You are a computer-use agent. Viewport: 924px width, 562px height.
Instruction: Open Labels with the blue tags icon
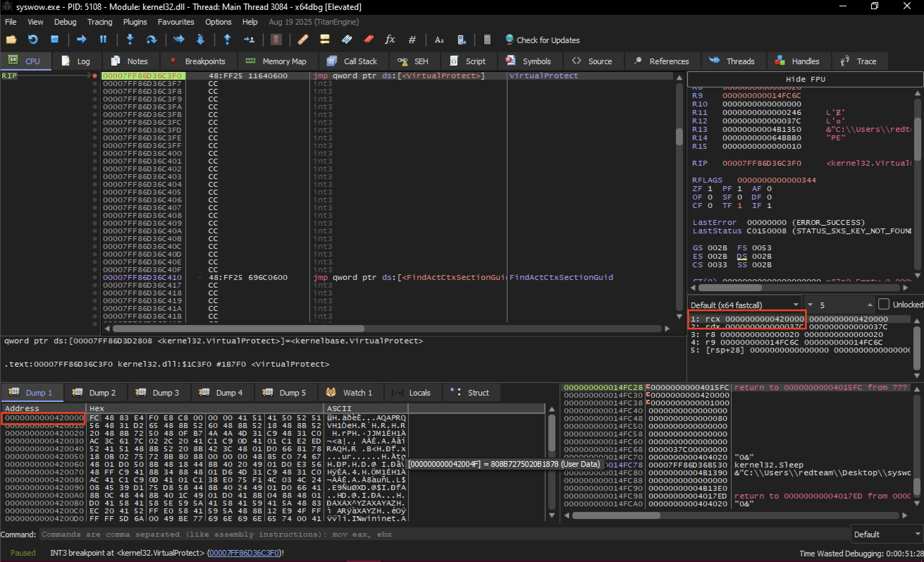click(346, 40)
